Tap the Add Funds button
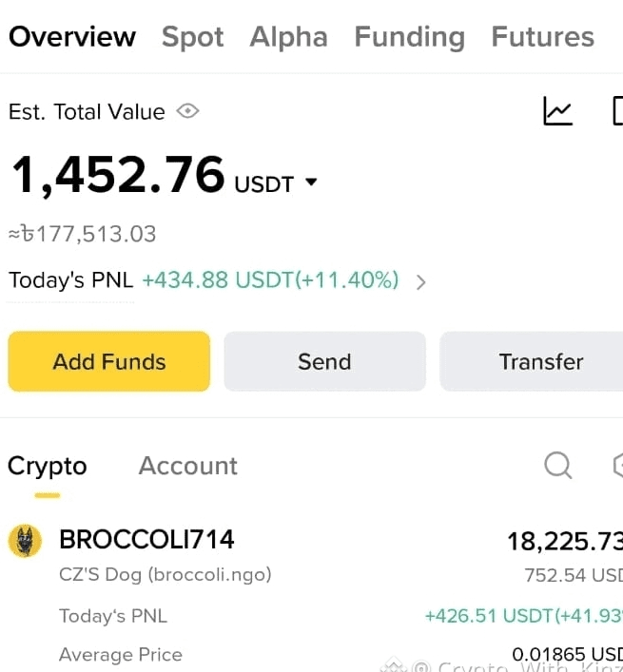This screenshot has height=672, width=623. (109, 361)
